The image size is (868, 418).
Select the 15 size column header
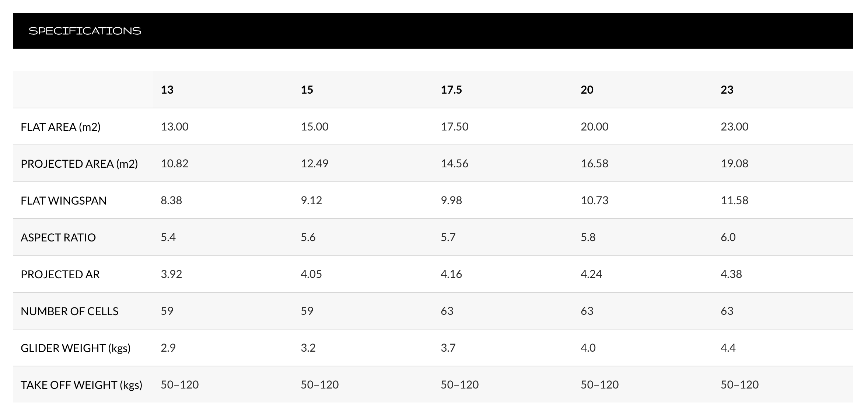point(307,90)
